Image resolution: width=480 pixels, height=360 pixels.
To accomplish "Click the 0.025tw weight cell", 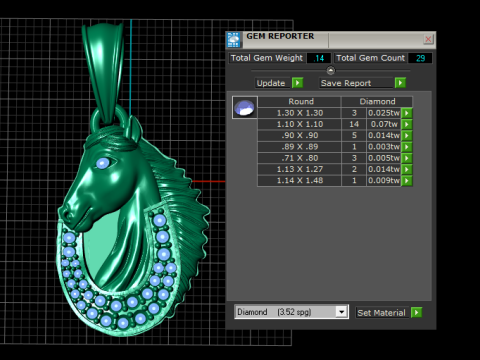I will coord(384,113).
